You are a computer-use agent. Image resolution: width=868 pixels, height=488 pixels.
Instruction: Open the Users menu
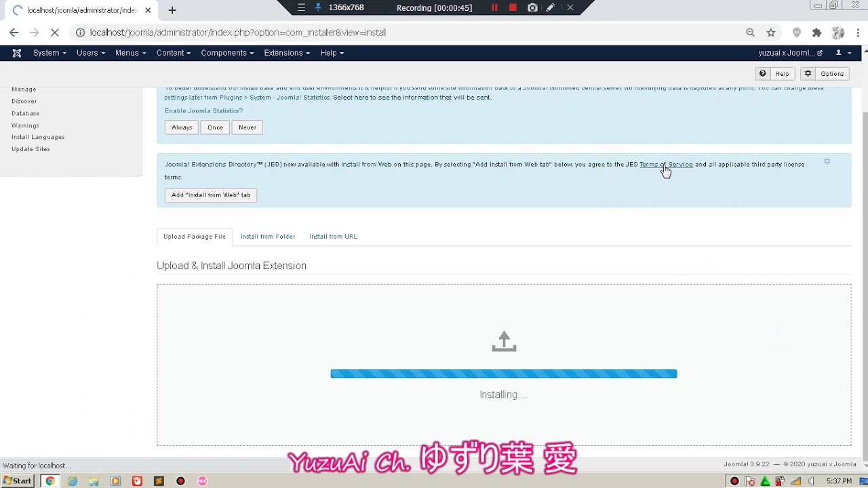click(91, 53)
